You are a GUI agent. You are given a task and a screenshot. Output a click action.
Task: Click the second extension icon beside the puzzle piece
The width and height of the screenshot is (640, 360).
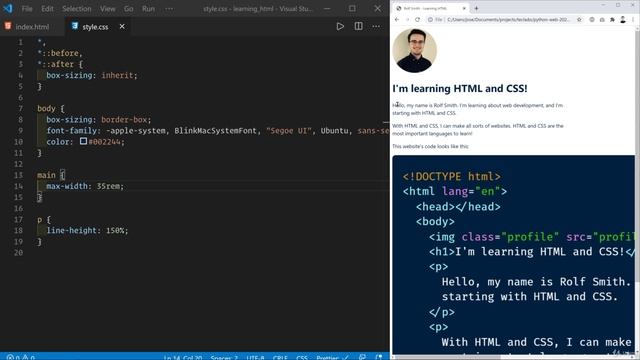[602, 20]
